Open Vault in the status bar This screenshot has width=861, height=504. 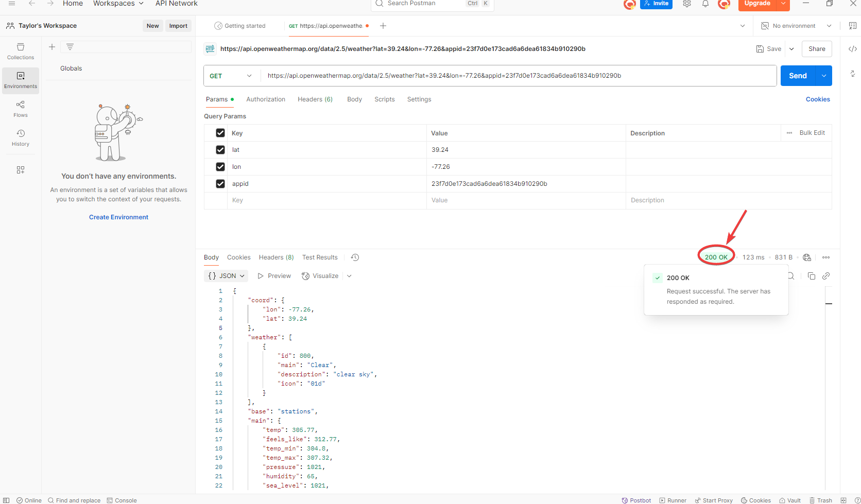pos(790,500)
